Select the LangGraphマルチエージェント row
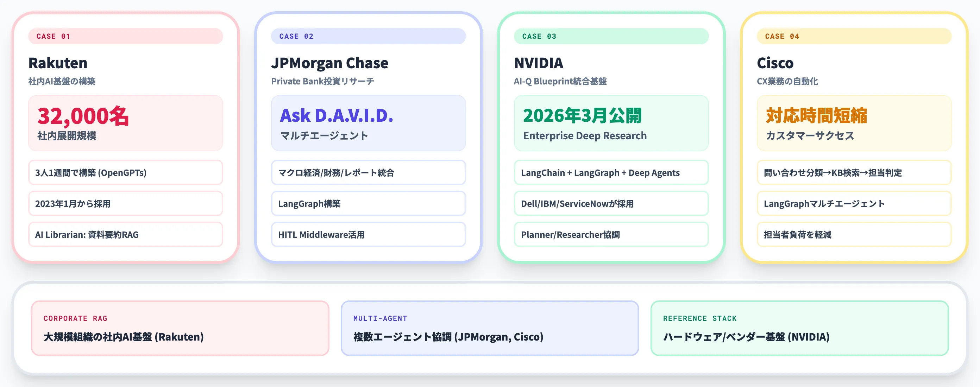 (854, 203)
